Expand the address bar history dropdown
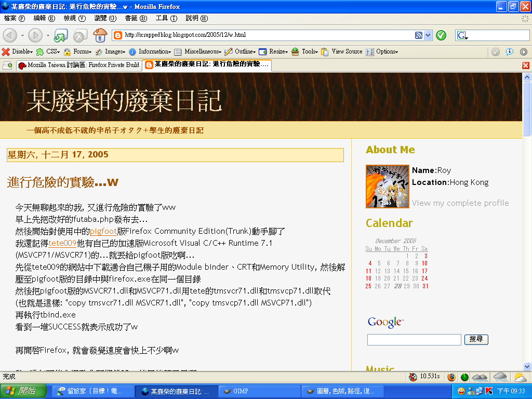Image resolution: width=532 pixels, height=399 pixels. click(428, 35)
